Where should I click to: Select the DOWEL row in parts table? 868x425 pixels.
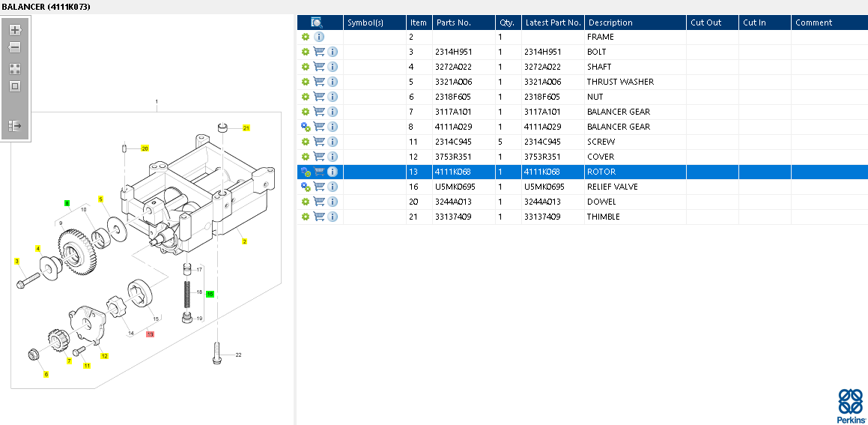pyautogui.click(x=601, y=202)
